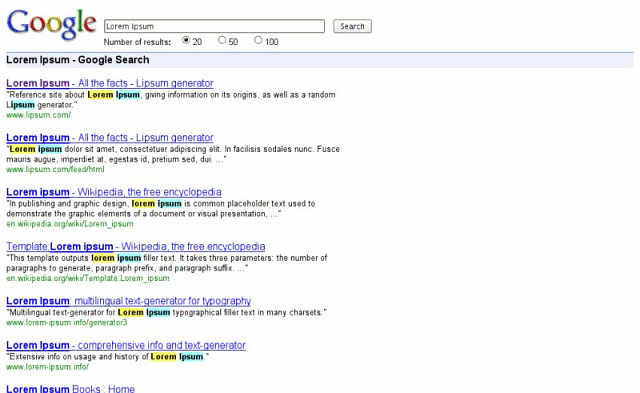Open the first 'Lorem Ipsum - All the facts' link above www.lipsum.com/
The width and height of the screenshot is (640, 393).
pos(110,83)
